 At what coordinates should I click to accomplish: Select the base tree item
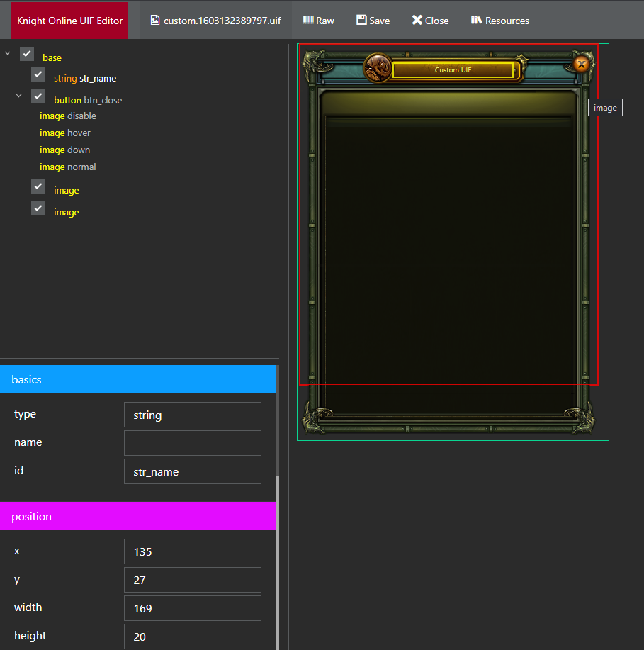pyautogui.click(x=52, y=57)
